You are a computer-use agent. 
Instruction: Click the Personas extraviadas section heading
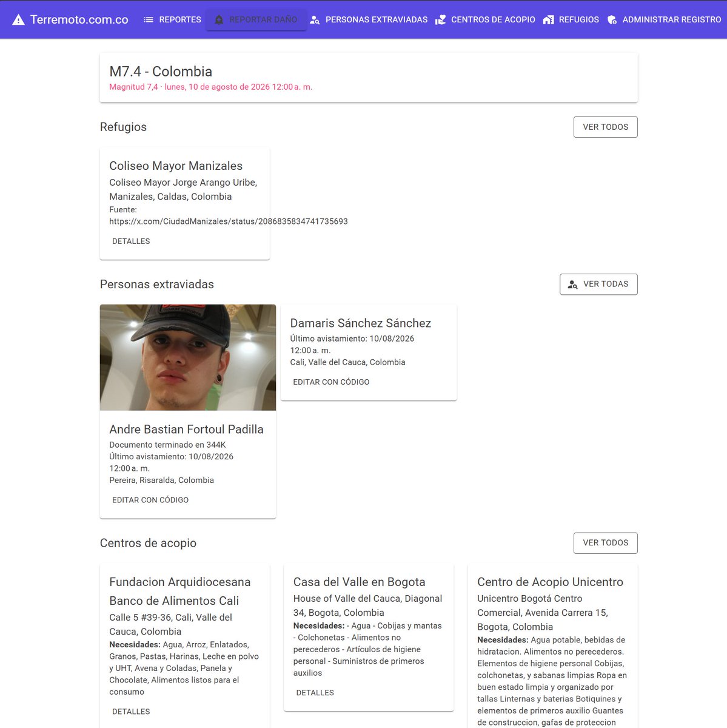pyautogui.click(x=156, y=284)
